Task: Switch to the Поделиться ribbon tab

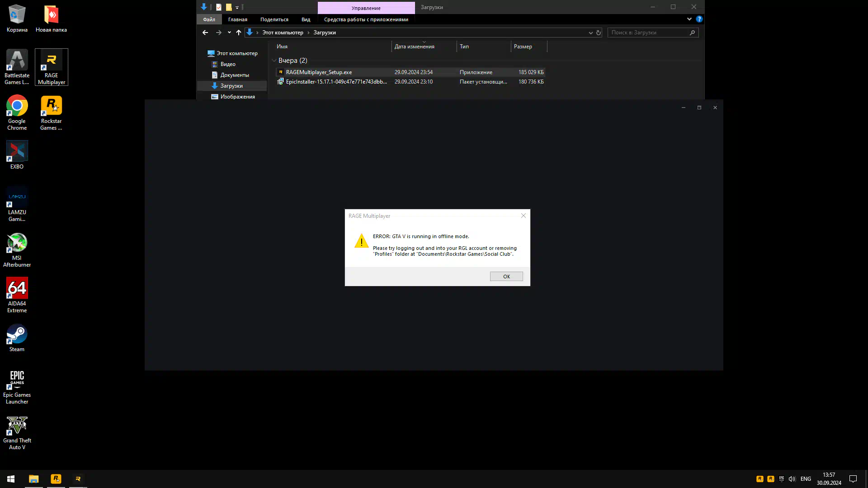Action: [274, 19]
